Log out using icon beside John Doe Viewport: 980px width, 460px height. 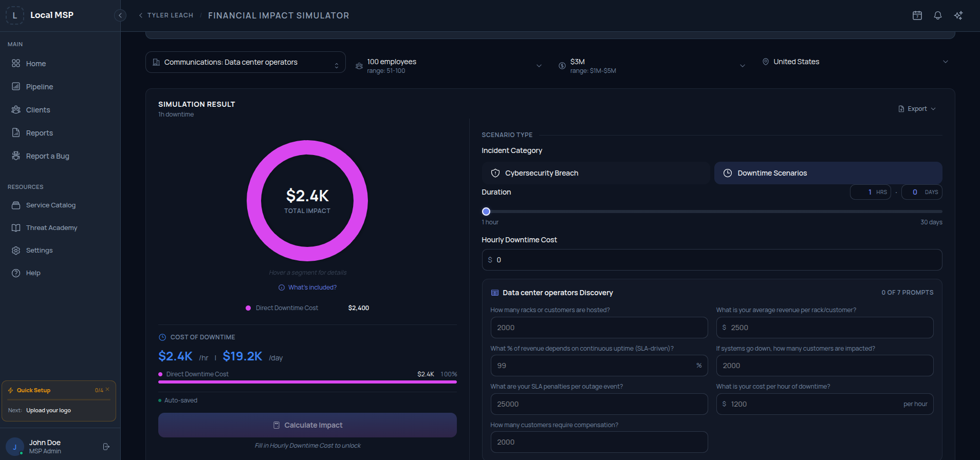point(106,447)
